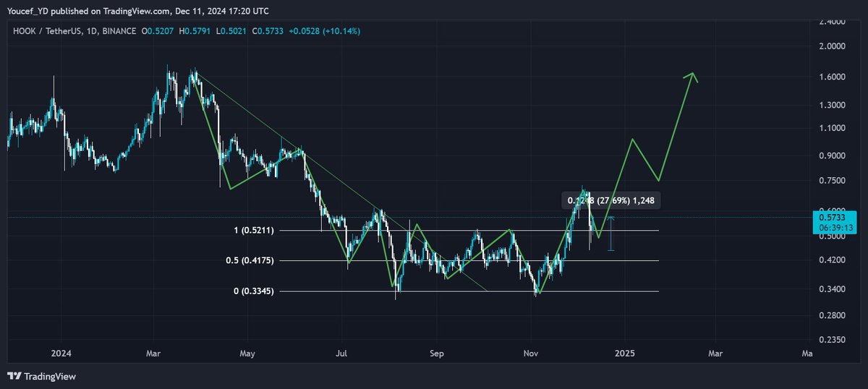868x389 pixels.
Task: Click the open value O0.5207
Action: point(159,31)
